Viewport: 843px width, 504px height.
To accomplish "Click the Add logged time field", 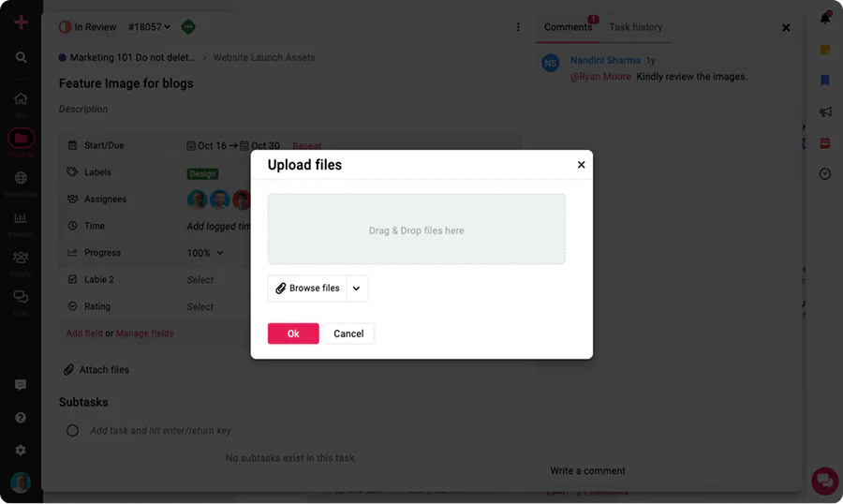I will [219, 226].
